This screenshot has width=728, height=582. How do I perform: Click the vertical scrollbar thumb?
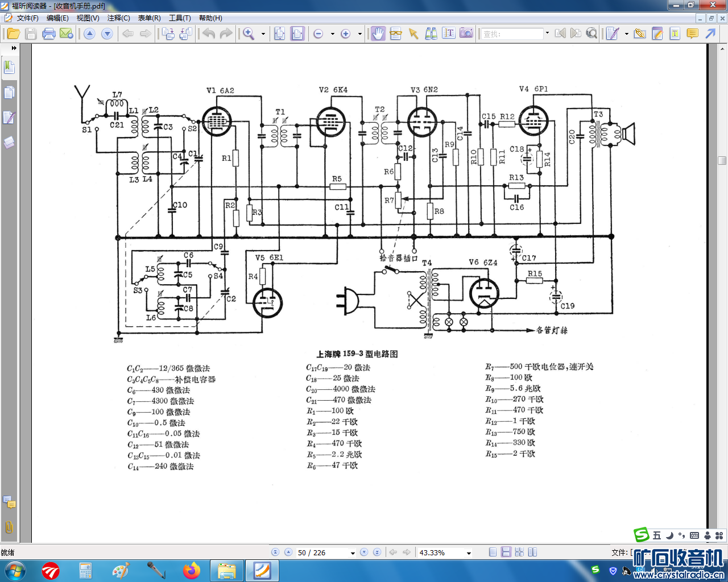722,160
